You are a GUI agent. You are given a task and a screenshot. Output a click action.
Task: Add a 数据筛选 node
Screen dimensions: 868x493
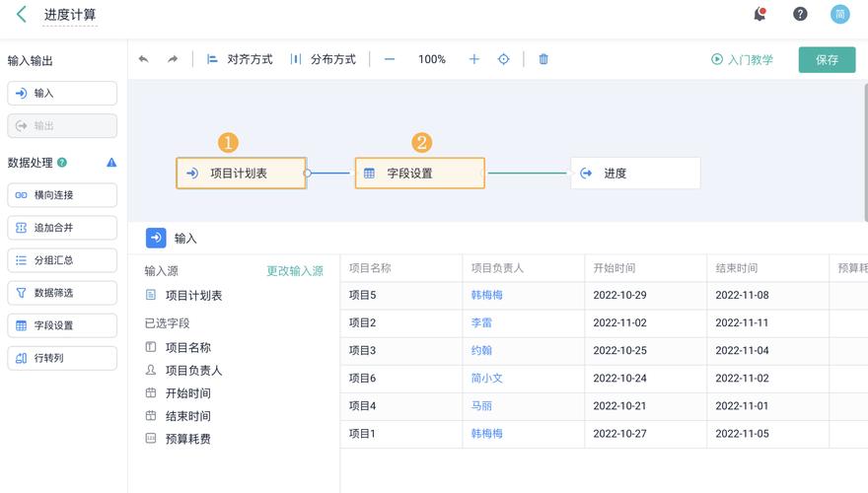tap(62, 293)
